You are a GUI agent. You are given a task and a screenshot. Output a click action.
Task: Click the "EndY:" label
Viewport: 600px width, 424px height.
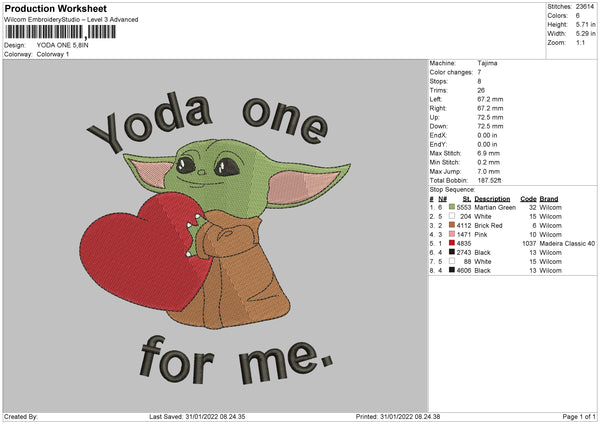click(438, 144)
